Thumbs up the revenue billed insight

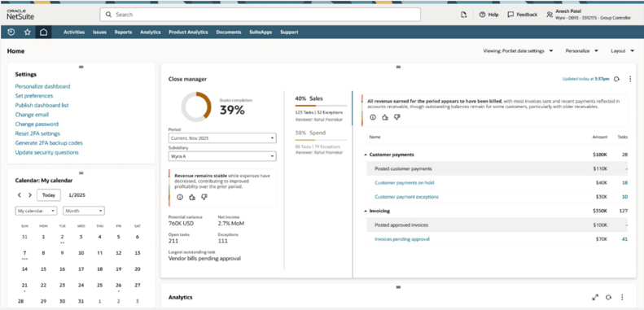tap(385, 117)
